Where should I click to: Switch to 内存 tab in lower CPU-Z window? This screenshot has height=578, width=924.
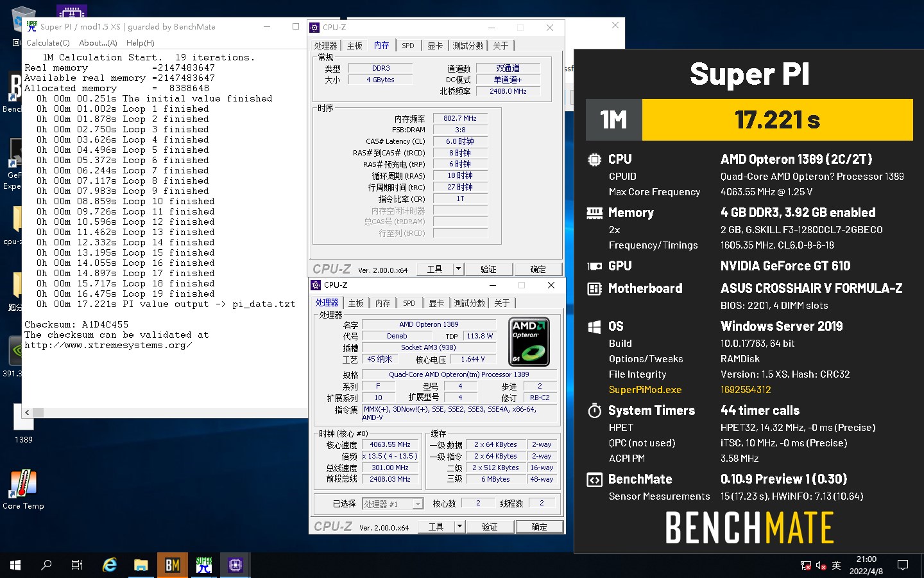point(382,303)
